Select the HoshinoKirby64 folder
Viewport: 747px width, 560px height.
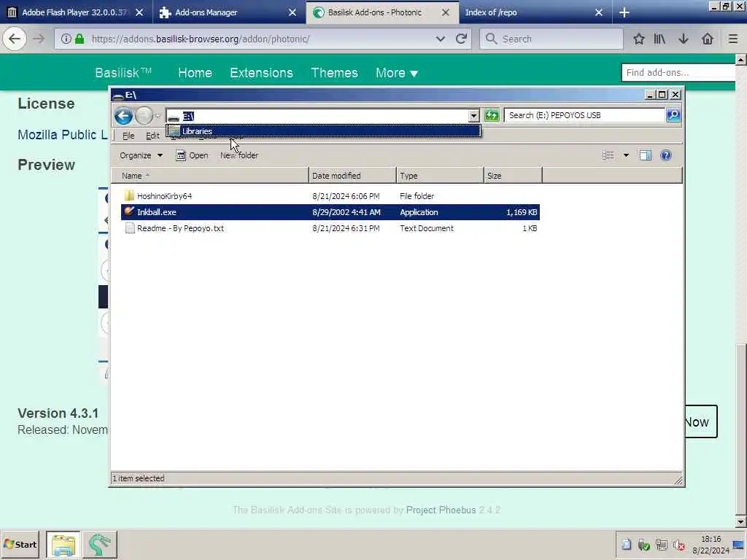pyautogui.click(x=164, y=195)
